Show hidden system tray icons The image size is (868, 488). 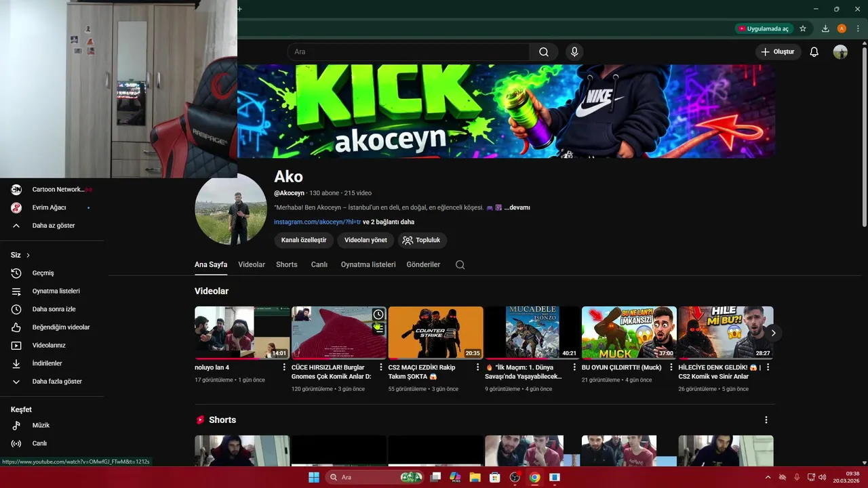[768, 477]
